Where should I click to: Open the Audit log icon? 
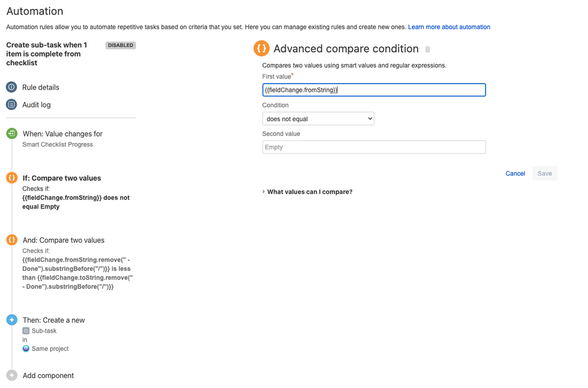pos(12,105)
